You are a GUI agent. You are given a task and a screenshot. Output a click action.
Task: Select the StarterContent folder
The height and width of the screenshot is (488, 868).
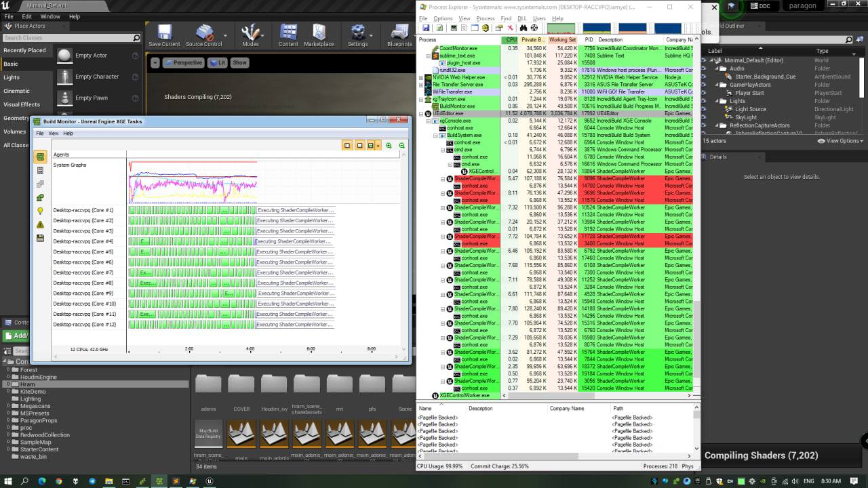click(39, 449)
